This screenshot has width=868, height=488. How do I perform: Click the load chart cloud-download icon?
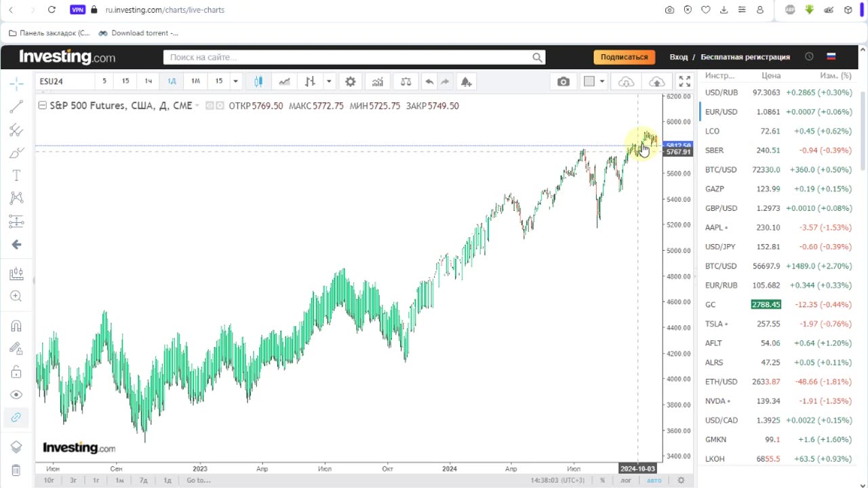[x=626, y=81]
